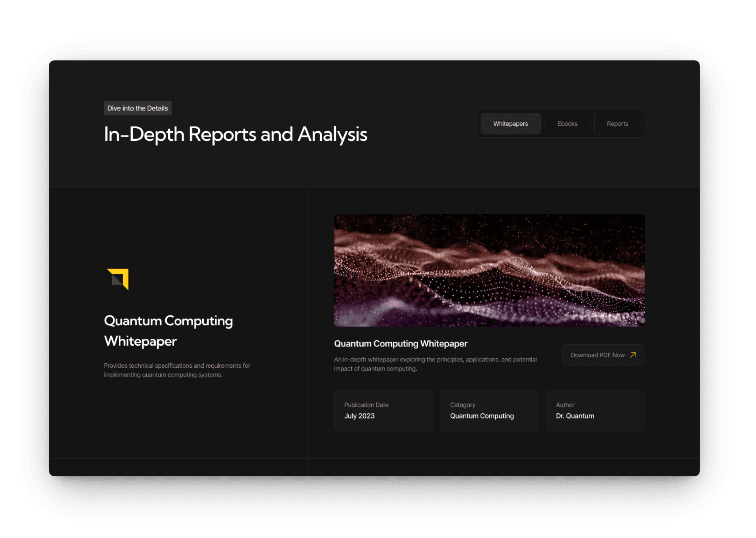
Task: Switch to the Ebooks tab
Action: pos(567,124)
